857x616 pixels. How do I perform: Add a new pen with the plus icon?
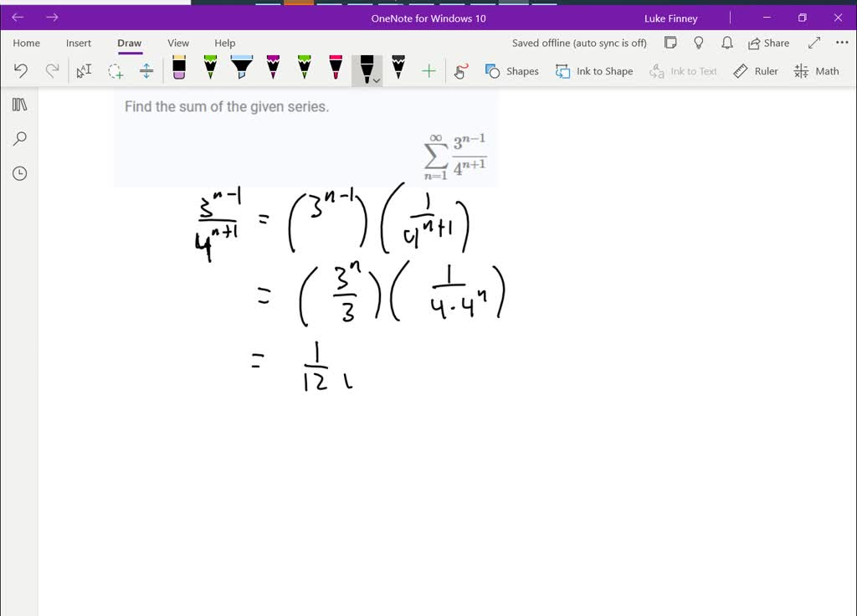[x=428, y=70]
